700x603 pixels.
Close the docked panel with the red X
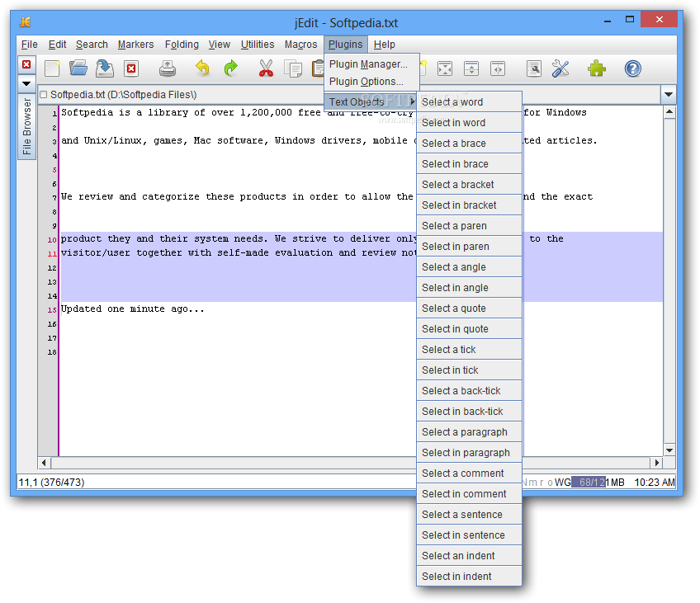pos(26,64)
